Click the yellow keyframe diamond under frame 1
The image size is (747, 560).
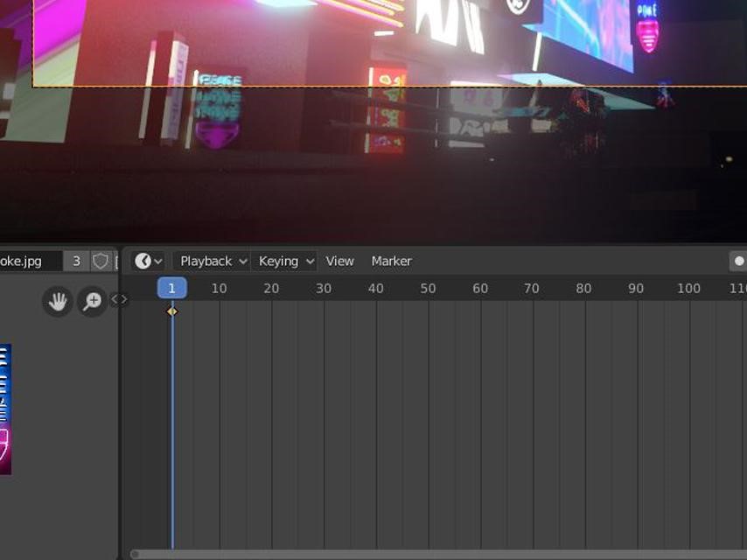pos(171,311)
